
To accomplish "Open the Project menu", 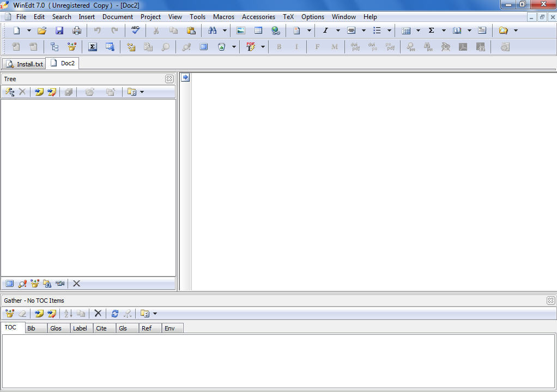I will (150, 17).
